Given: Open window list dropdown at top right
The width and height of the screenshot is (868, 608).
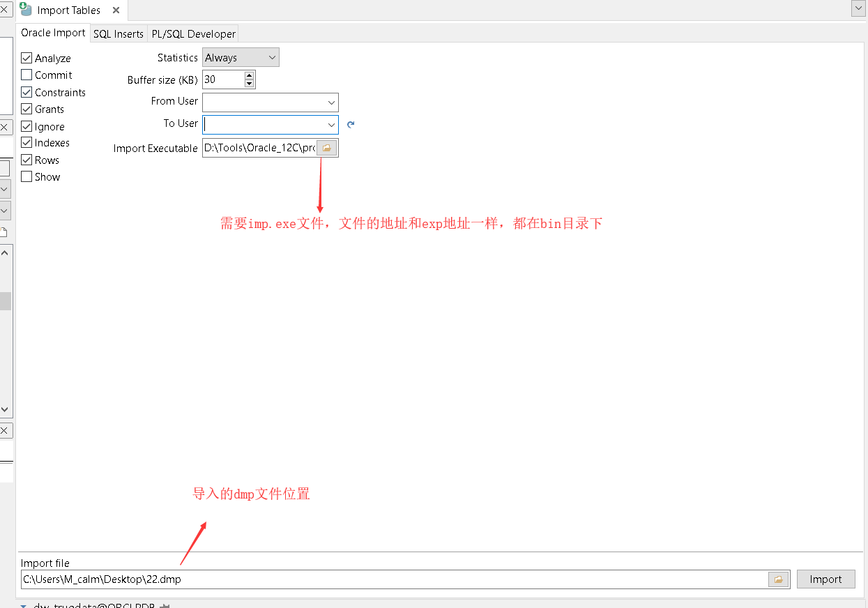Looking at the screenshot, I should [x=858, y=8].
